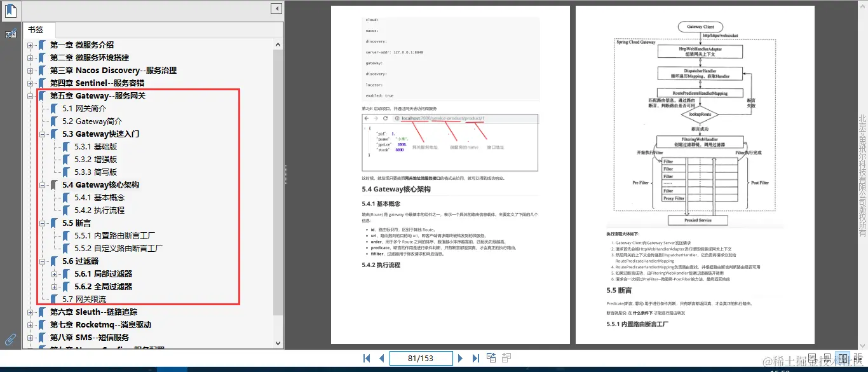Select the previous view icon
The width and height of the screenshot is (868, 372).
(x=491, y=358)
